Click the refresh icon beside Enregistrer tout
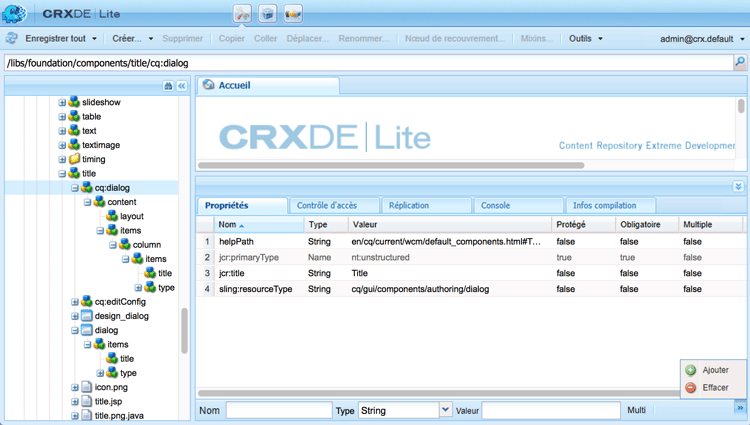The image size is (750, 425). click(11, 38)
